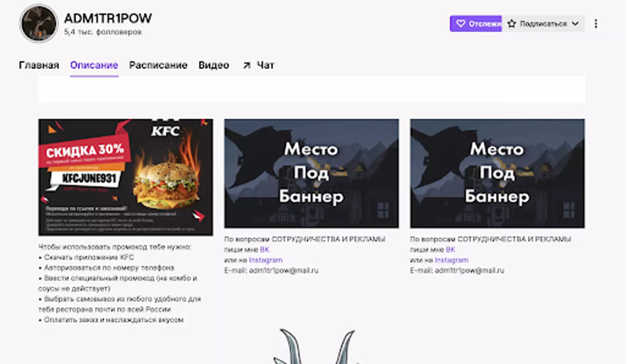The width and height of the screenshot is (626, 364).
Task: Go to the Видео tab
Action: tap(213, 65)
